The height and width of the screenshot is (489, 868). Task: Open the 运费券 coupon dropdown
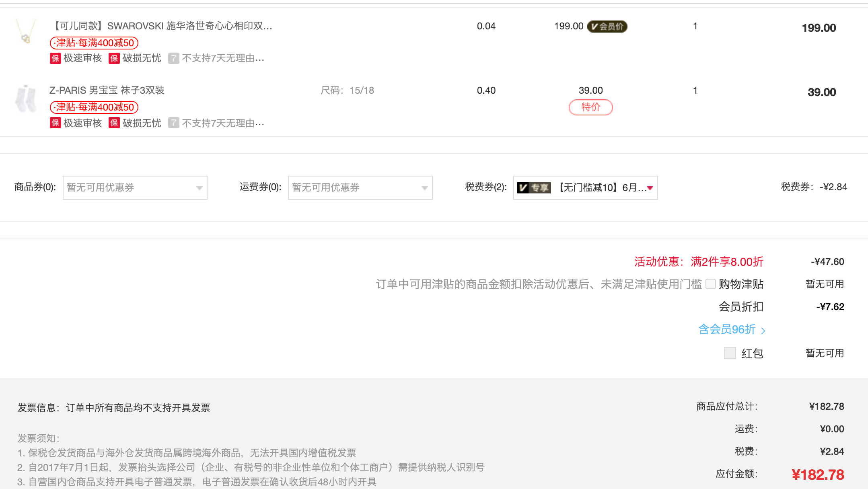360,188
